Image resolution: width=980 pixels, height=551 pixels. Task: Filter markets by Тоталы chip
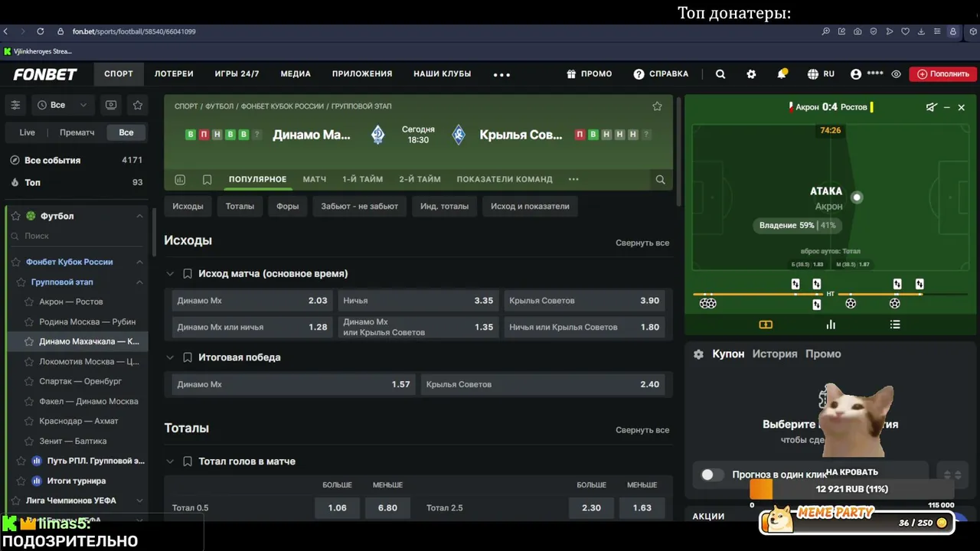(x=240, y=206)
